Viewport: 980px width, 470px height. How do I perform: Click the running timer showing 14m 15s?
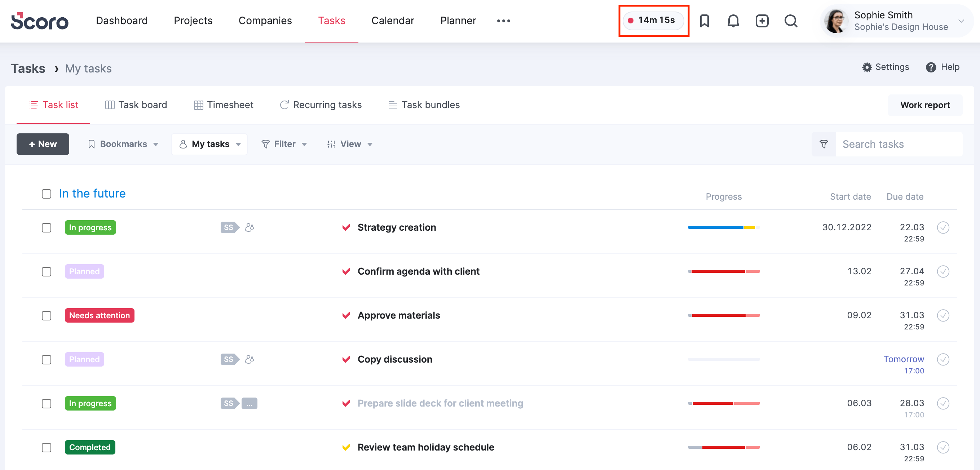[654, 21]
